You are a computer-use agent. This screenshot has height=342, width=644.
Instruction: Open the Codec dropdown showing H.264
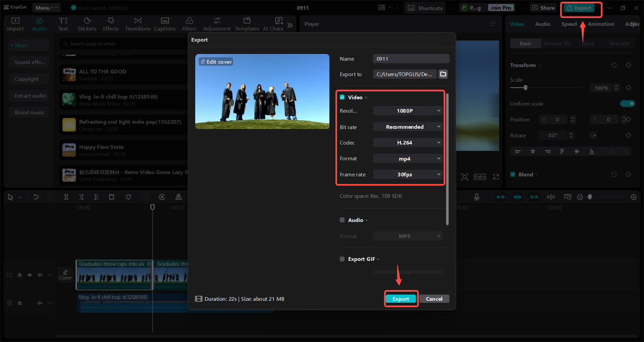(408, 143)
